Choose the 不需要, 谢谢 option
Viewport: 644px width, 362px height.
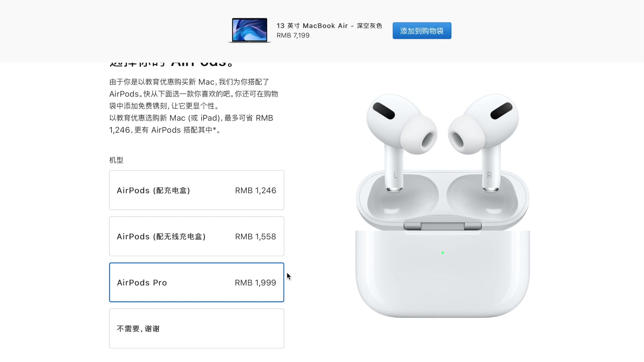click(197, 328)
